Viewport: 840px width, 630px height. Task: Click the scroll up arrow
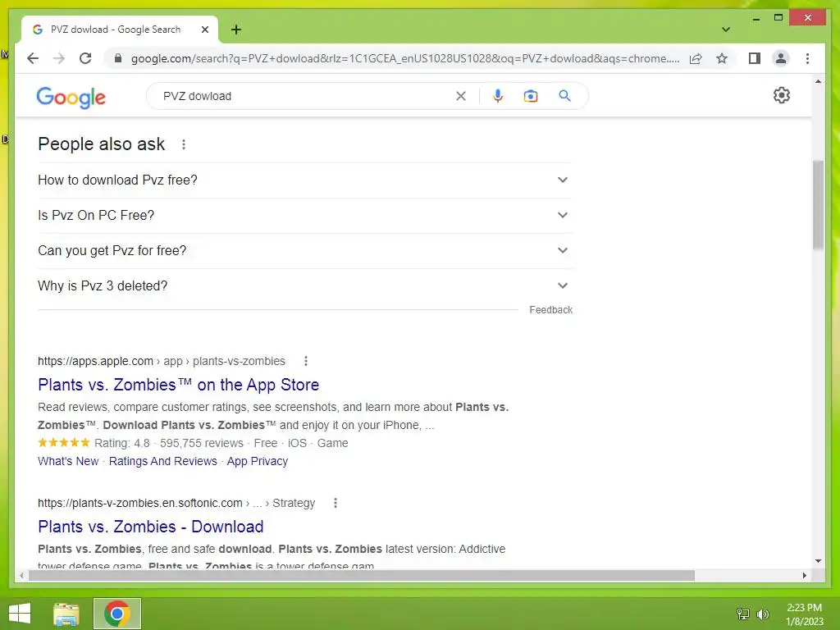click(818, 81)
